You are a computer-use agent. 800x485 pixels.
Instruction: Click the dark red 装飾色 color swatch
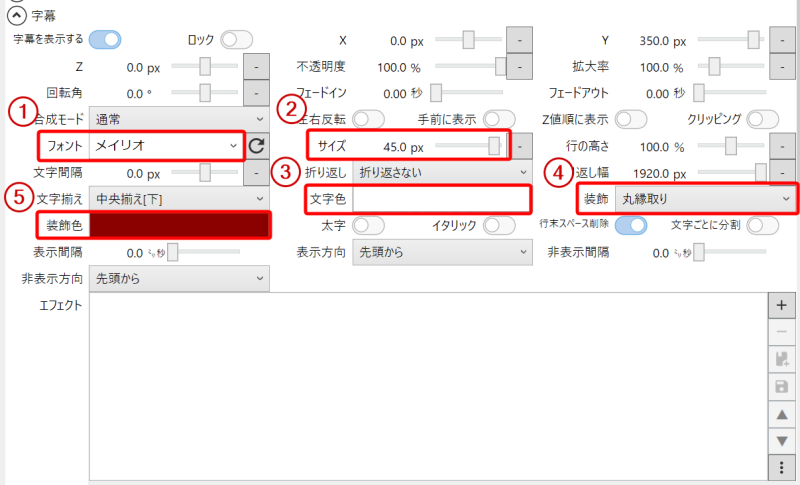178,225
